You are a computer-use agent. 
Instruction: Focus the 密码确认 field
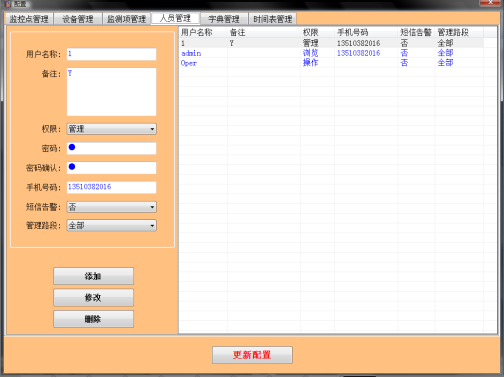111,168
